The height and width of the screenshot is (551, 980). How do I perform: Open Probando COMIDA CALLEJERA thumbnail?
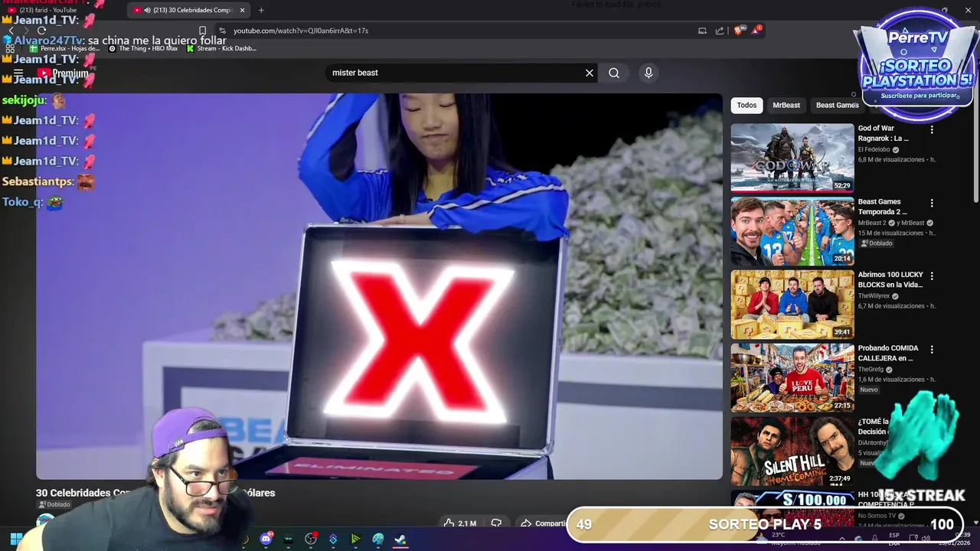792,377
